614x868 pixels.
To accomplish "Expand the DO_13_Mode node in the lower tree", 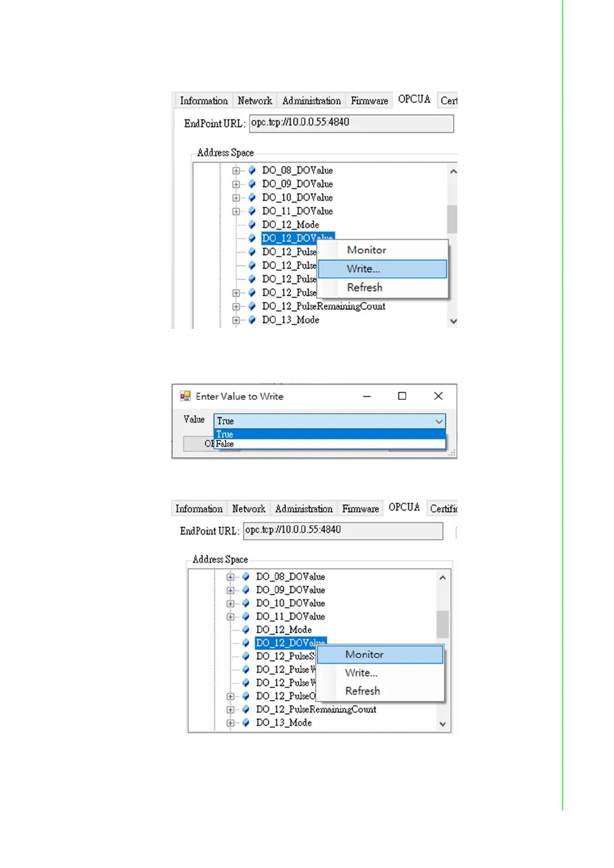I will click(x=230, y=723).
